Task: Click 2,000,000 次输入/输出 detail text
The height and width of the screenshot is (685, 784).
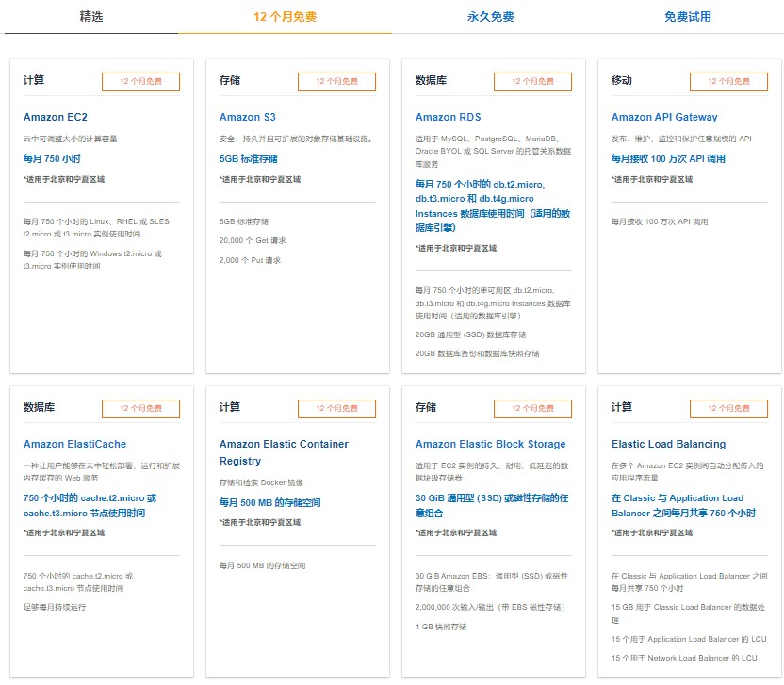Action: (x=489, y=607)
